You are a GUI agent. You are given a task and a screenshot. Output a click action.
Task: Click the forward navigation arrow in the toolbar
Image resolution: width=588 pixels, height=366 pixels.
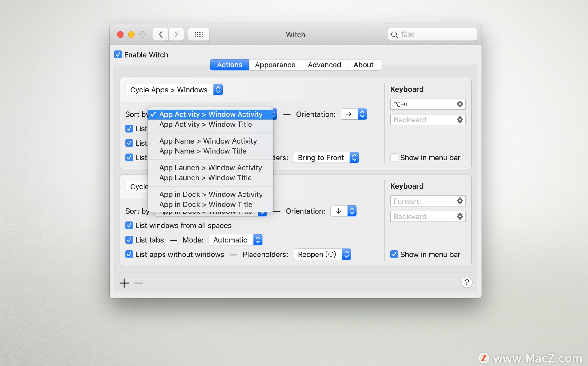coord(176,35)
